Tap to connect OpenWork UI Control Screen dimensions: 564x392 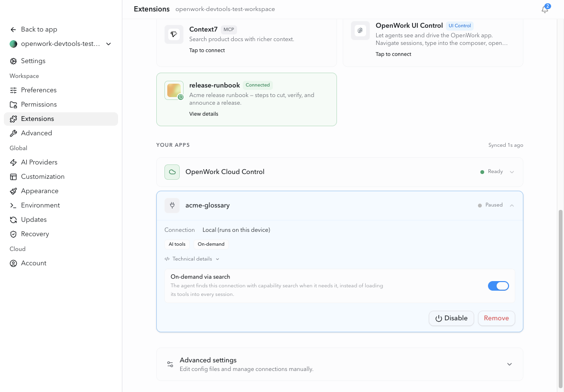click(393, 54)
